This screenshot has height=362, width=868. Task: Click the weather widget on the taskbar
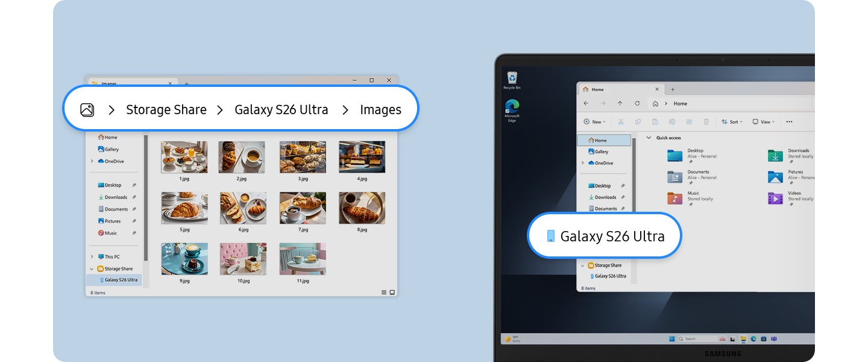pyautogui.click(x=511, y=339)
